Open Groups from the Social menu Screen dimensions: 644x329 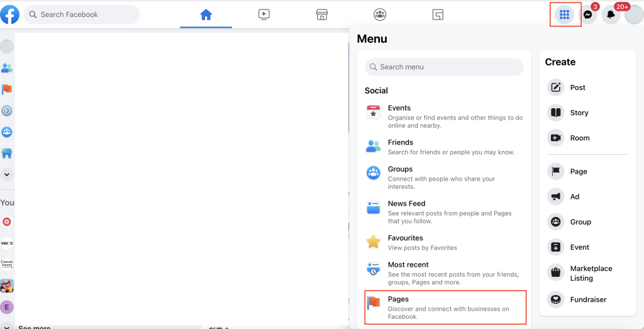(x=444, y=177)
